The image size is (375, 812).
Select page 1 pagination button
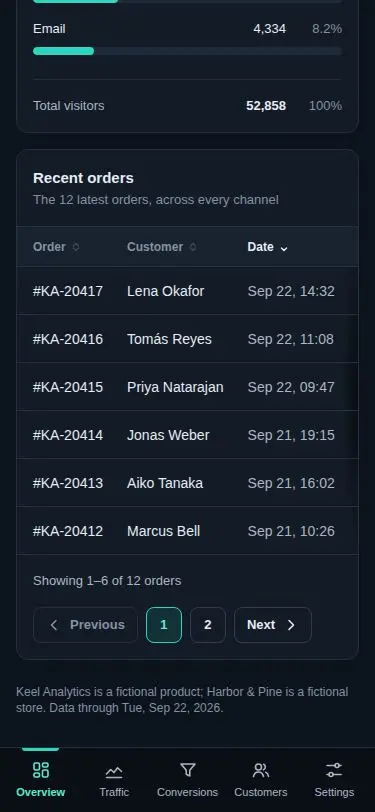coord(164,625)
